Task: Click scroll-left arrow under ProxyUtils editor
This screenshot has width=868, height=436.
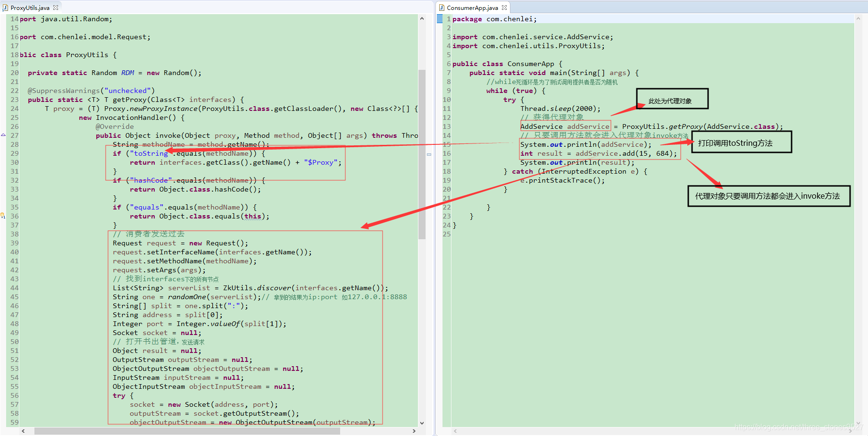Action: tap(23, 431)
